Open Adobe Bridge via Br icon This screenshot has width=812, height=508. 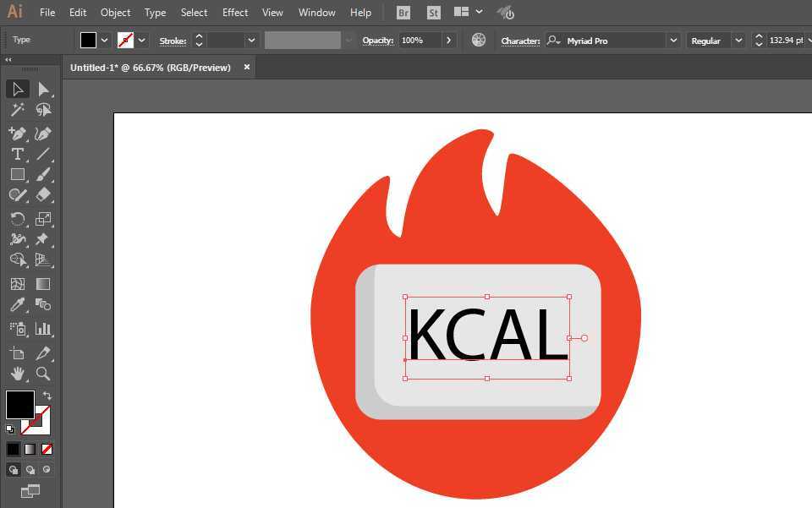(403, 13)
